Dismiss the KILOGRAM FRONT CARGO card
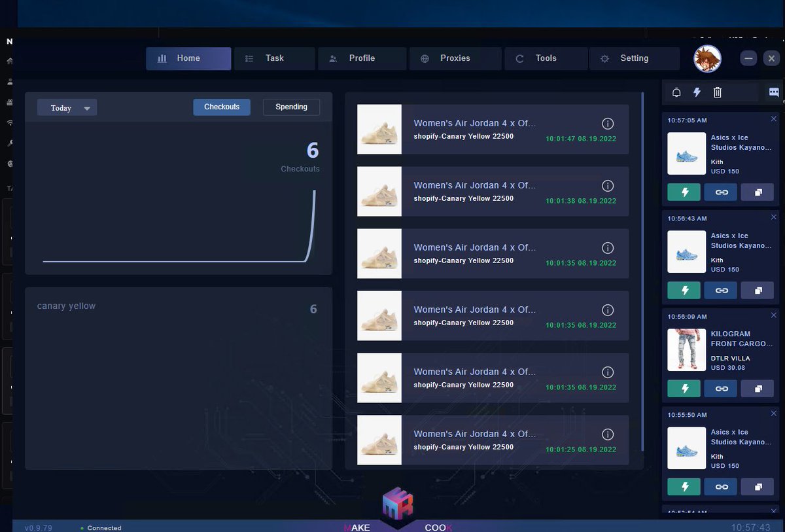Image resolution: width=785 pixels, height=532 pixels. (774, 315)
